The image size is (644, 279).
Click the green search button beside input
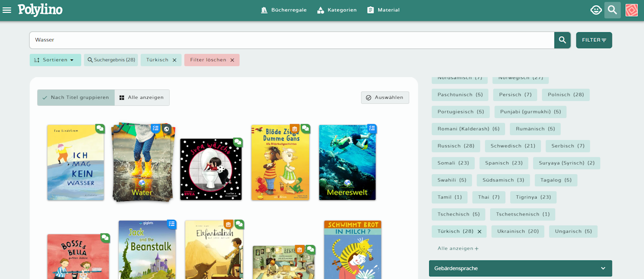pos(562,40)
